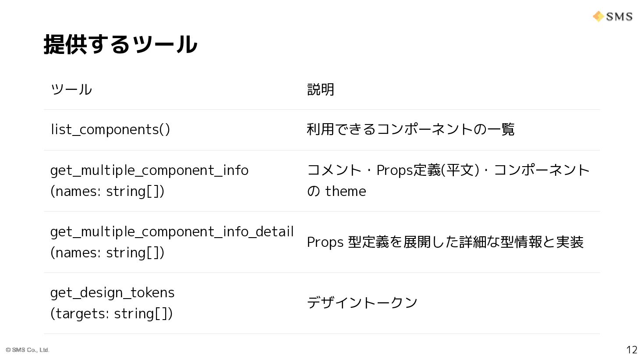Click (names: string[]) in the second table row
The image size is (644, 363).
tap(107, 191)
